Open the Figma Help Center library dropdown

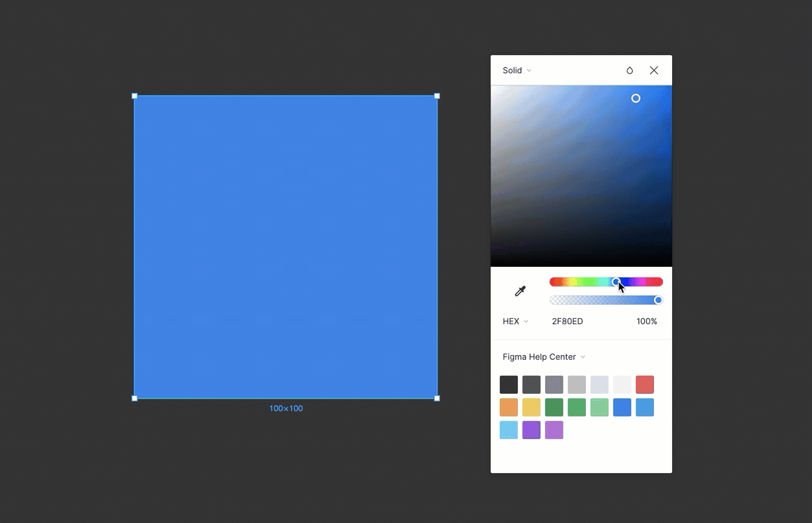click(544, 357)
